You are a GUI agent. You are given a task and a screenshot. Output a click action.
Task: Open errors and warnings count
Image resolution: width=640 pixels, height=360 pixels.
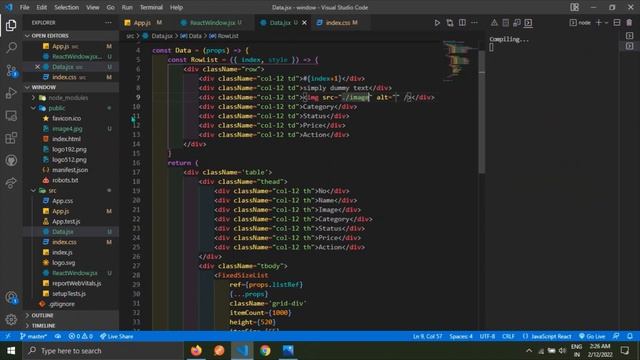point(80,336)
